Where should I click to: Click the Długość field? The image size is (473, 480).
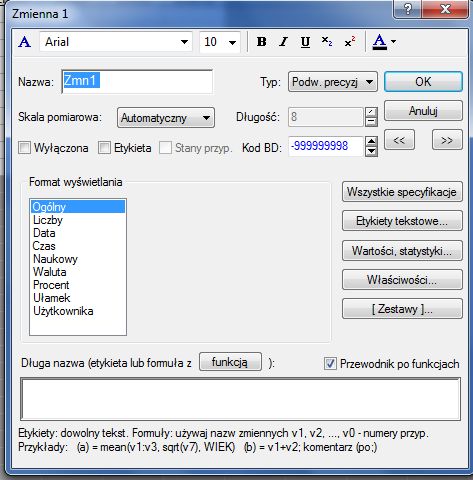326,117
